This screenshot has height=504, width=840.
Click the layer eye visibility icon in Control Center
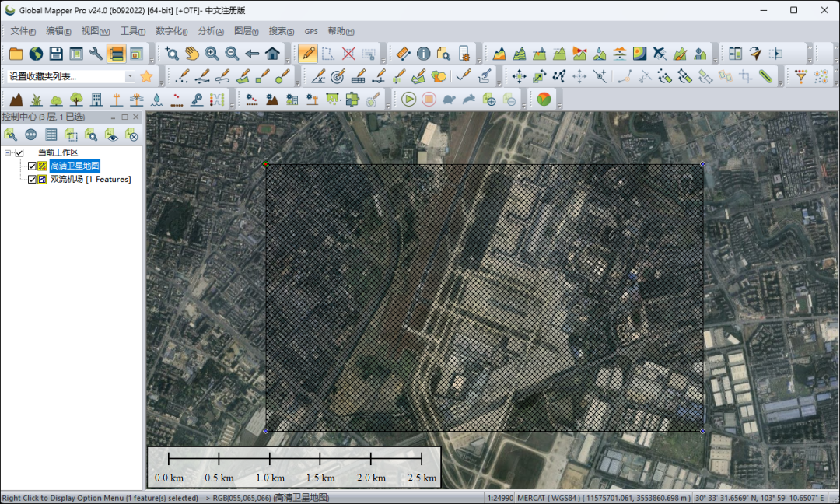click(x=112, y=135)
